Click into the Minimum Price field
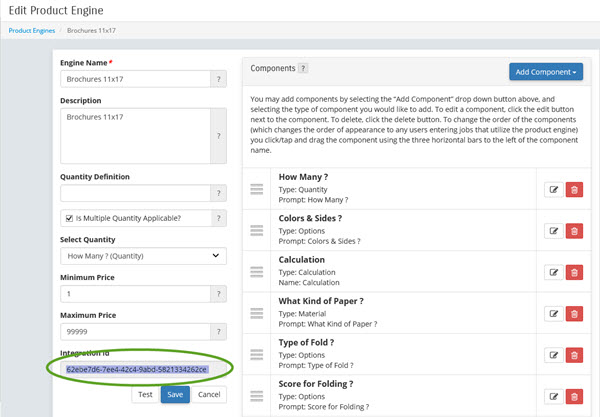This screenshot has height=417, width=600. click(135, 294)
